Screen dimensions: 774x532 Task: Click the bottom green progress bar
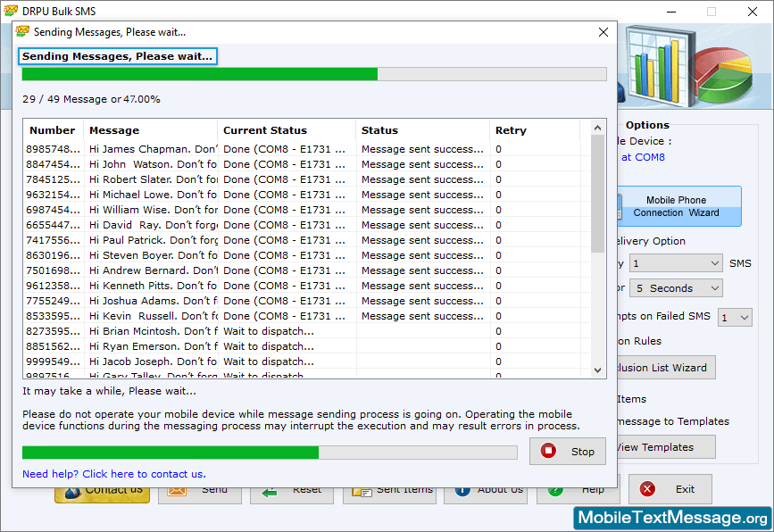[x=270, y=452]
